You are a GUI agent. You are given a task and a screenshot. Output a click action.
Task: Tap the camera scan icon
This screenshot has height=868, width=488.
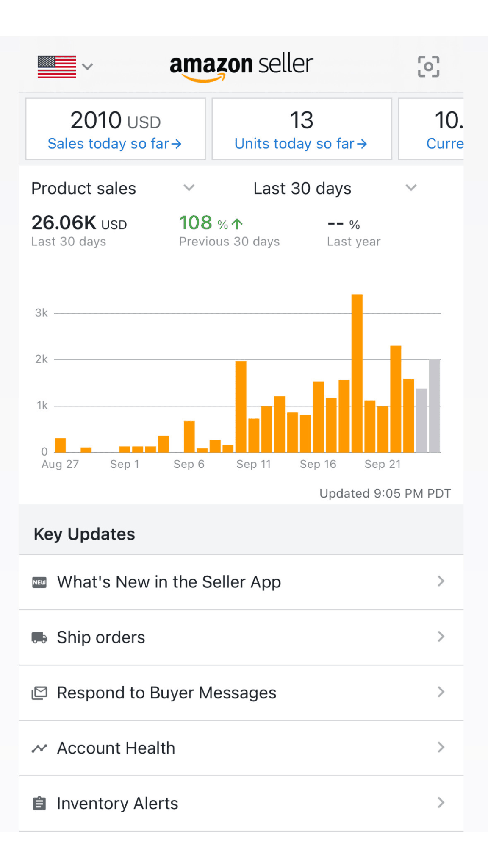coord(428,67)
